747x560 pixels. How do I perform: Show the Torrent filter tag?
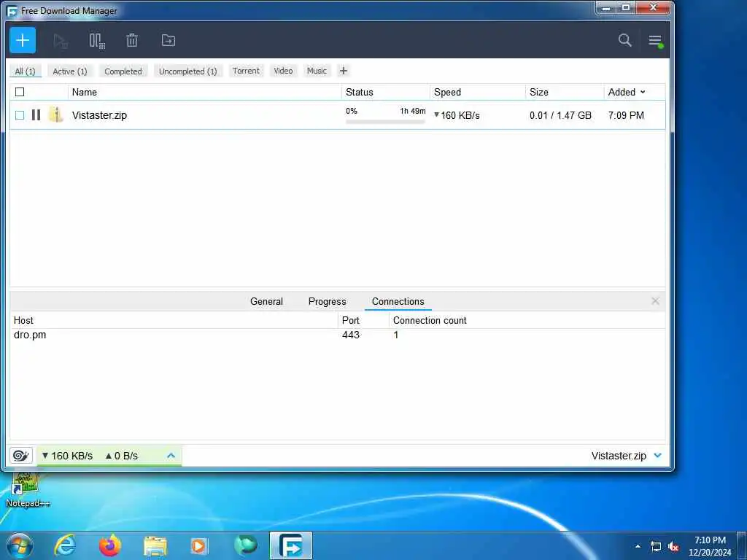pyautogui.click(x=247, y=71)
